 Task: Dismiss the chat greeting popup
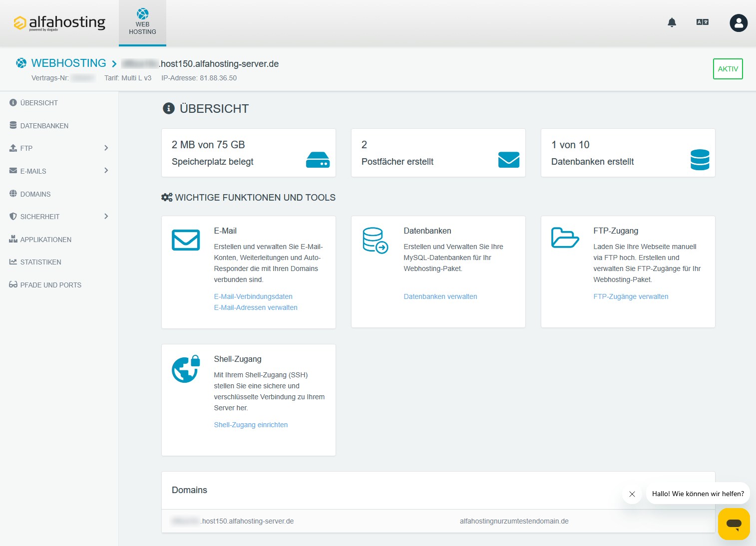click(x=632, y=494)
